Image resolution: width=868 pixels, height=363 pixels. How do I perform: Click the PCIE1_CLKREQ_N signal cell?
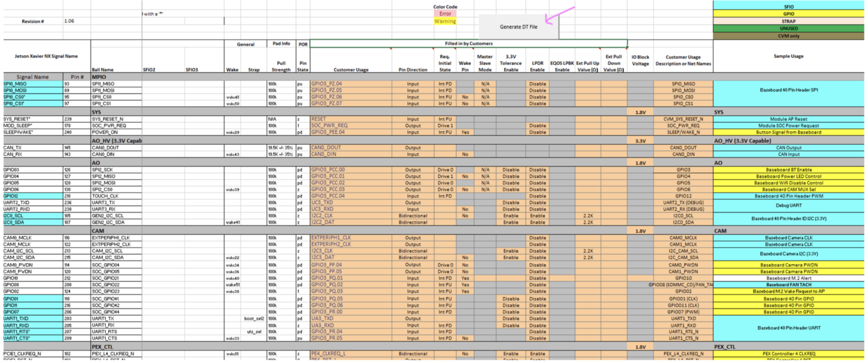tap(32, 354)
